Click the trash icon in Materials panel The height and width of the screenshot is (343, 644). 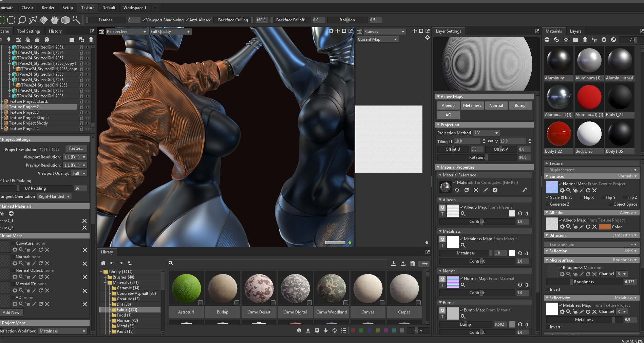[585, 40]
